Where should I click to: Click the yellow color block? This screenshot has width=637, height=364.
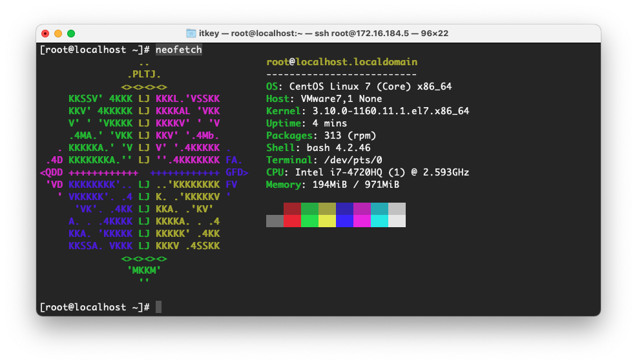coord(327,221)
